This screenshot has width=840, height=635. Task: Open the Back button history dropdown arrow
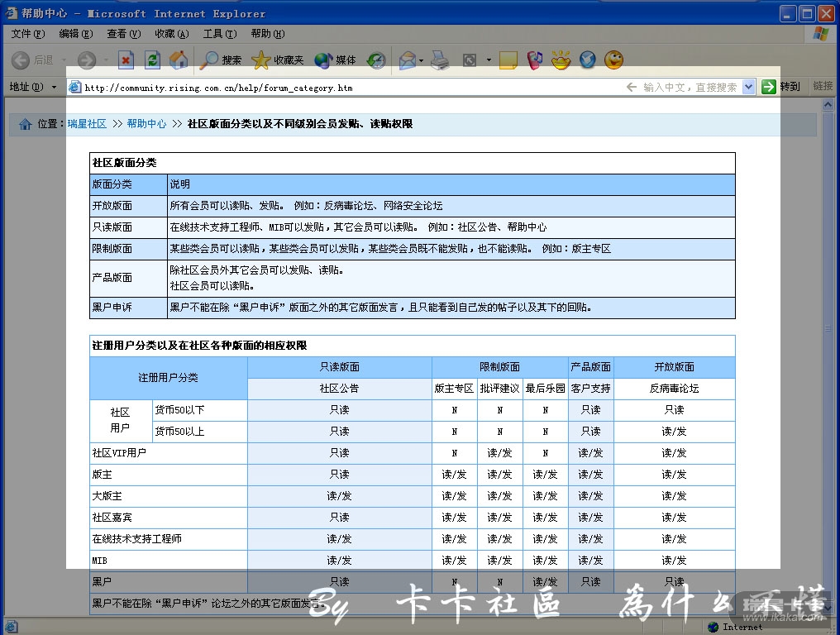(x=63, y=60)
